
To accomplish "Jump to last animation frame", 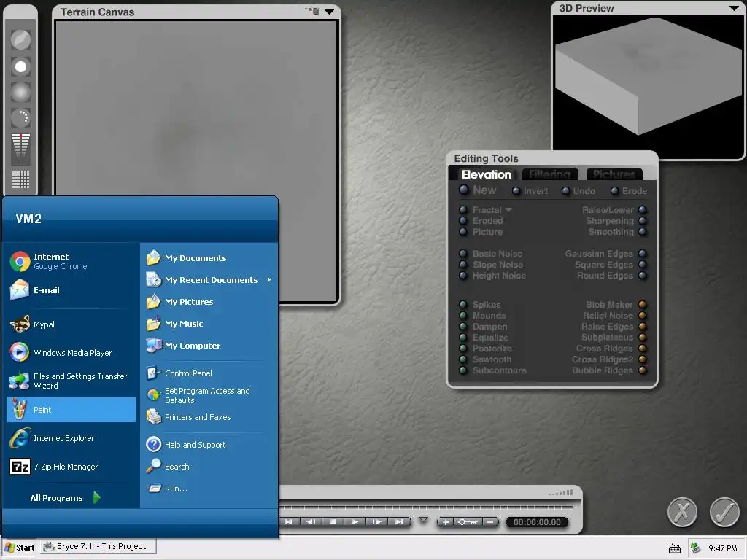I will click(x=399, y=522).
